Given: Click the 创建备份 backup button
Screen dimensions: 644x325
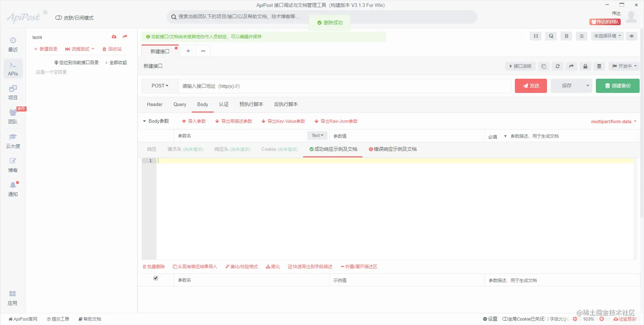Looking at the screenshot, I should 618,86.
